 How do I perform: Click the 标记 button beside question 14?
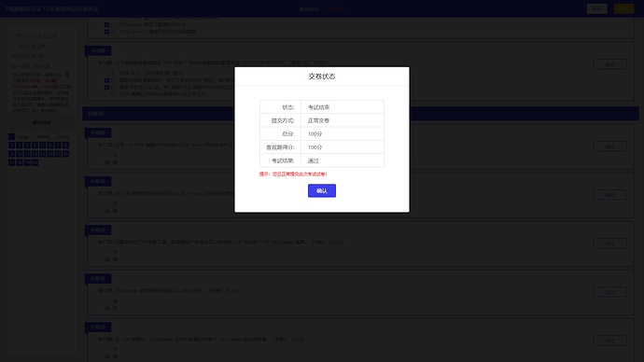click(x=609, y=64)
